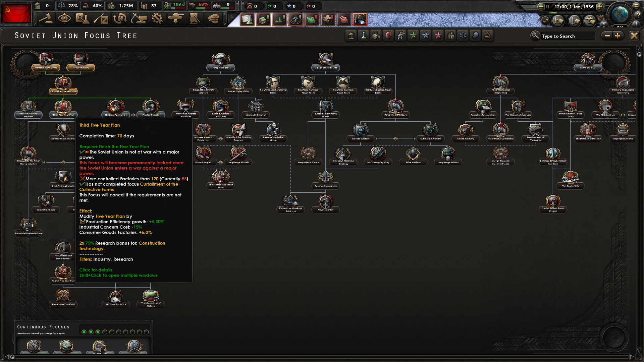The height and width of the screenshot is (362, 644).
Task: Open the Trade menu icon
Action: pyautogui.click(x=120, y=19)
